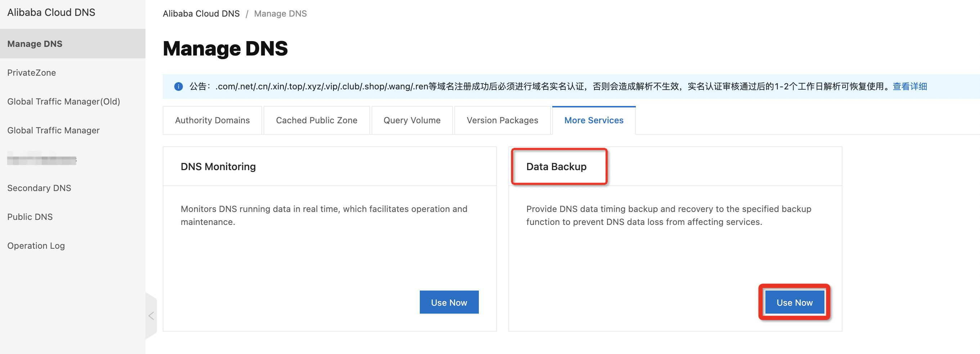Click the Manage DNS page heading
The image size is (980, 354).
(x=225, y=48)
